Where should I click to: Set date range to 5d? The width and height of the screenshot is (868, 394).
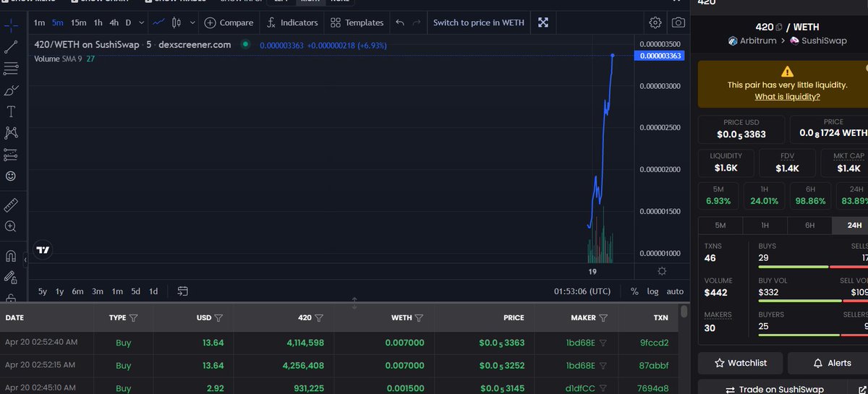pos(135,291)
